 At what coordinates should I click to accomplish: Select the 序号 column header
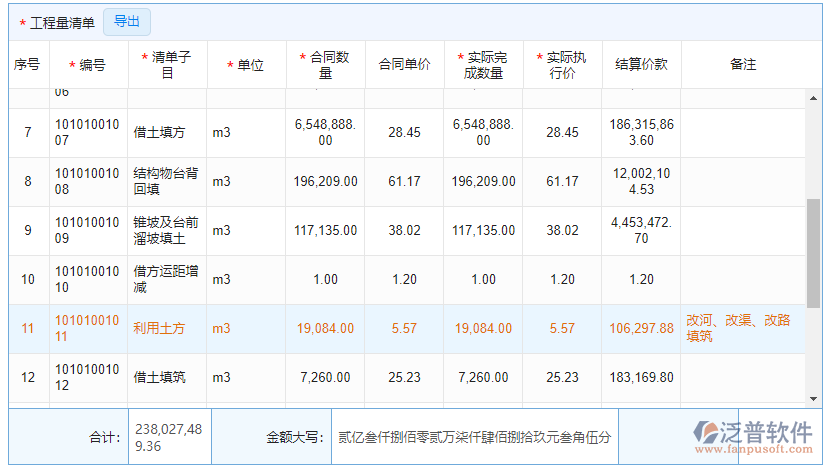27,65
